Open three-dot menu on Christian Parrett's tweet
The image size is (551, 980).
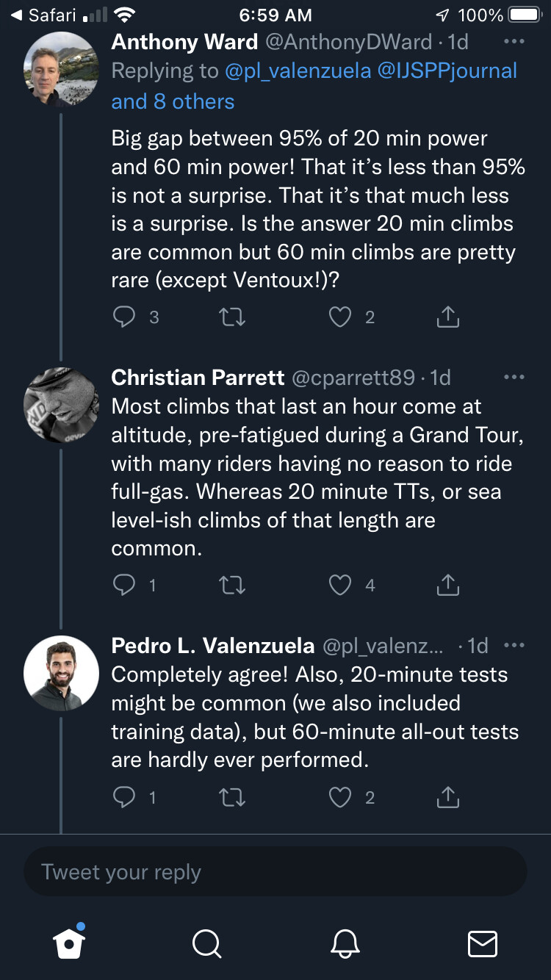pos(514,377)
